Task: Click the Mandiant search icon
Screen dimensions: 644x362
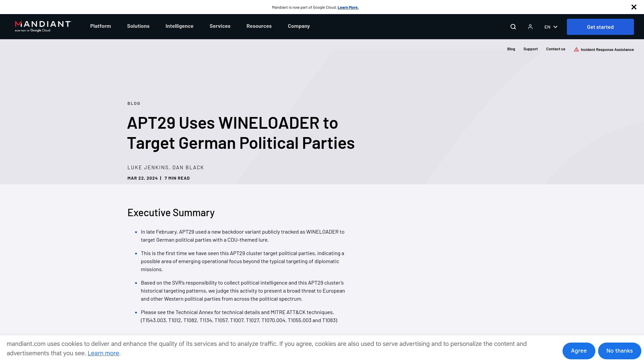Action: click(513, 26)
